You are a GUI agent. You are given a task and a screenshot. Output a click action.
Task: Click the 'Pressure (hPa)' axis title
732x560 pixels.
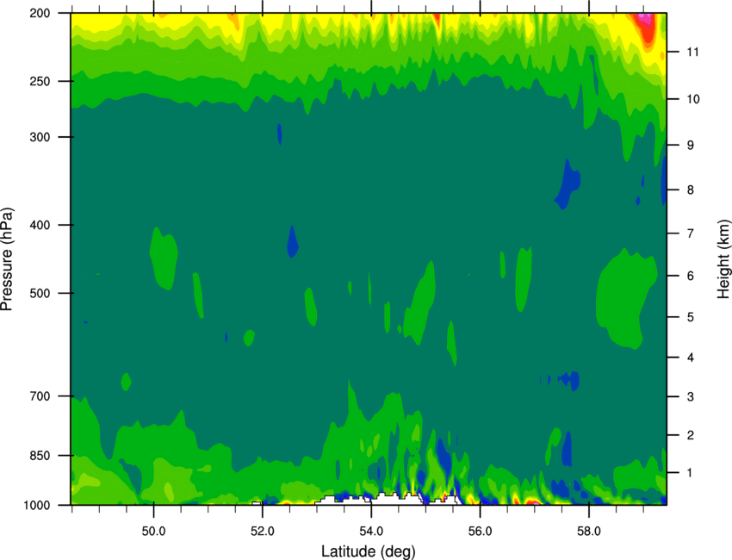point(7,259)
